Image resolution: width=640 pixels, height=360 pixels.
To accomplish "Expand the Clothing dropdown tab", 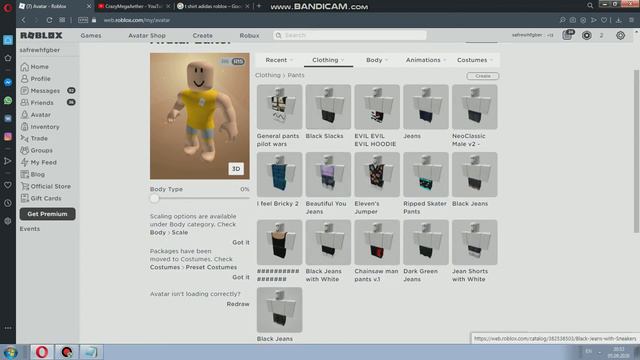I will [x=328, y=60].
